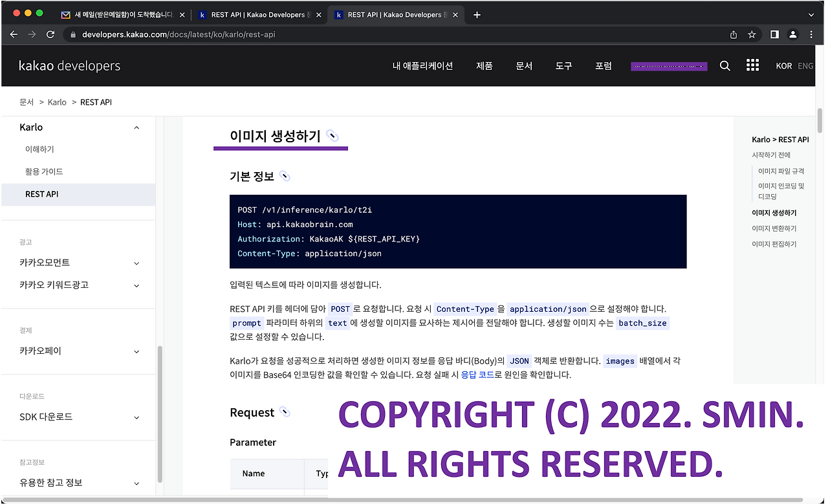Jump to 이미지 편집하기 in page outline
Viewport: 828px width, 504px height.
coord(774,244)
